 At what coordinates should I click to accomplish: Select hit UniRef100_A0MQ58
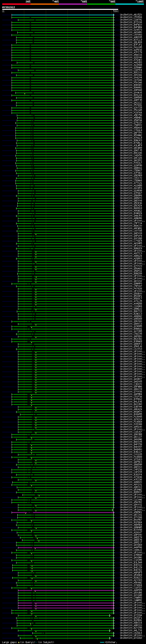pyautogui.click(x=131, y=304)
